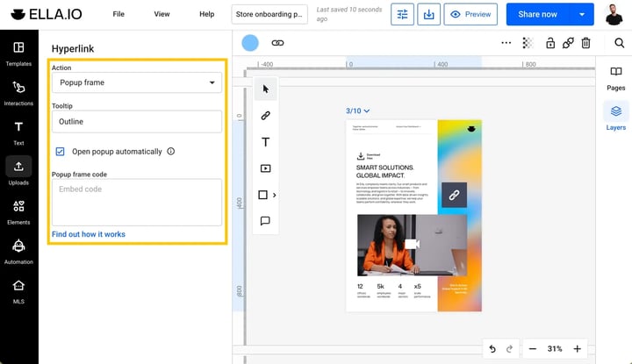Select the link hotspot on the page
632x364 pixels.
(455, 195)
